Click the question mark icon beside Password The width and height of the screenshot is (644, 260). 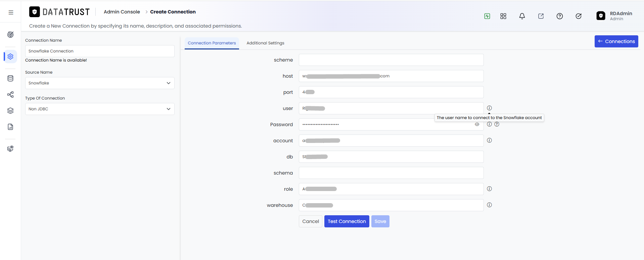(497, 124)
